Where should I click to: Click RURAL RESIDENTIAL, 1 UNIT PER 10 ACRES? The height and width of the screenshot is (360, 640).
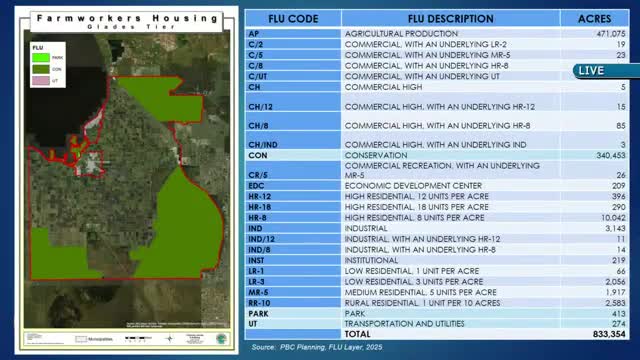(422, 303)
